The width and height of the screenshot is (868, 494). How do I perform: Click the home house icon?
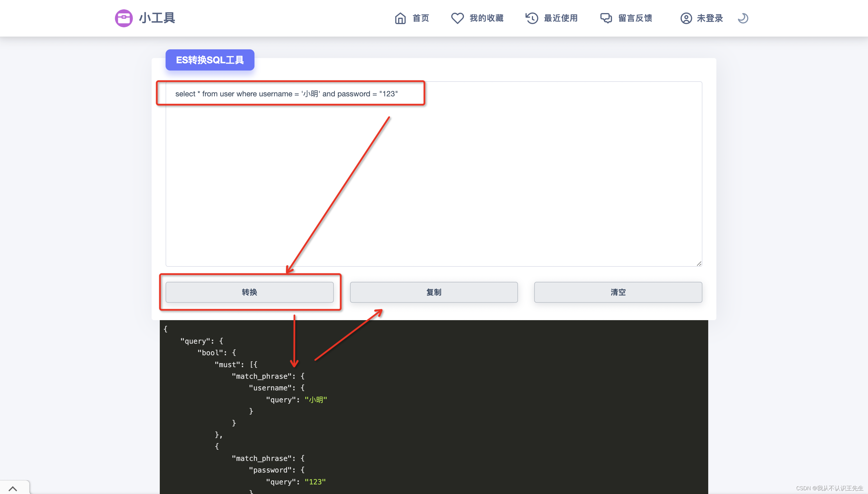(x=400, y=18)
